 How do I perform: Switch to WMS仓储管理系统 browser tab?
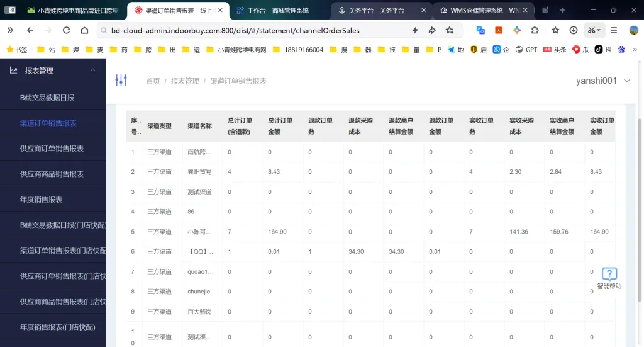coord(479,10)
